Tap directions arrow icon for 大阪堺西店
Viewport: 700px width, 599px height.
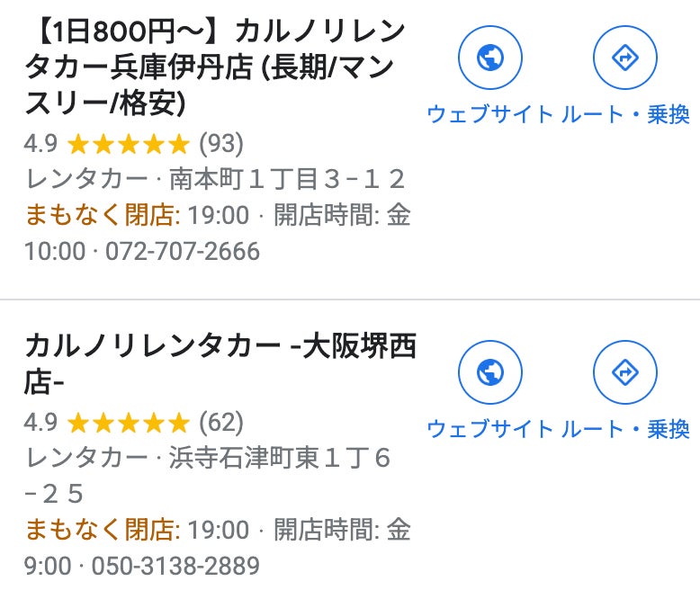[624, 371]
